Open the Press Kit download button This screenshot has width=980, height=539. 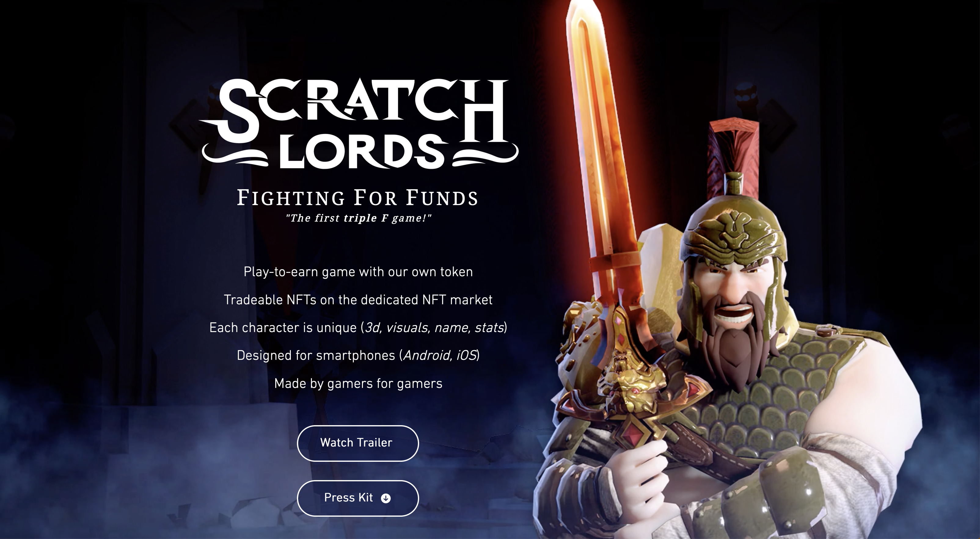tap(358, 498)
